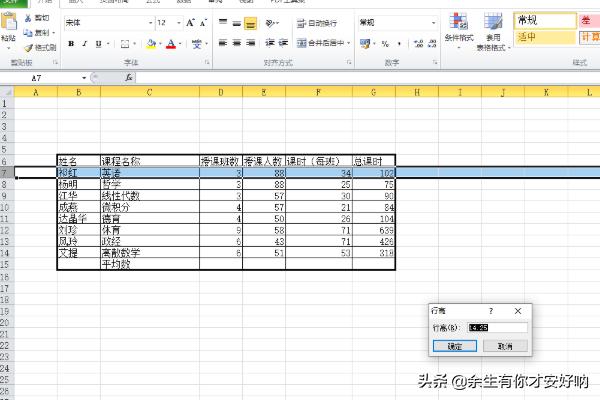Click Merge and Center (合并后居中)
This screenshot has height=400, width=600.
point(321,43)
